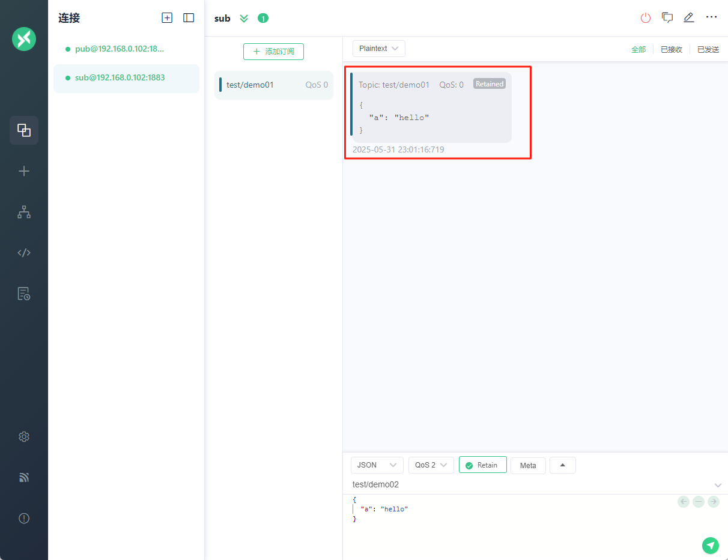Open the Plaintext format dropdown
This screenshot has height=560, width=728.
[x=379, y=49]
